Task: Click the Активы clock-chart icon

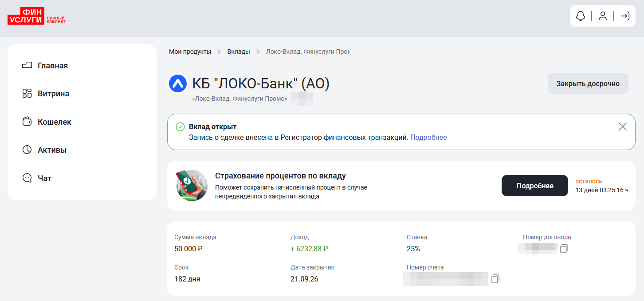Action: [27, 150]
